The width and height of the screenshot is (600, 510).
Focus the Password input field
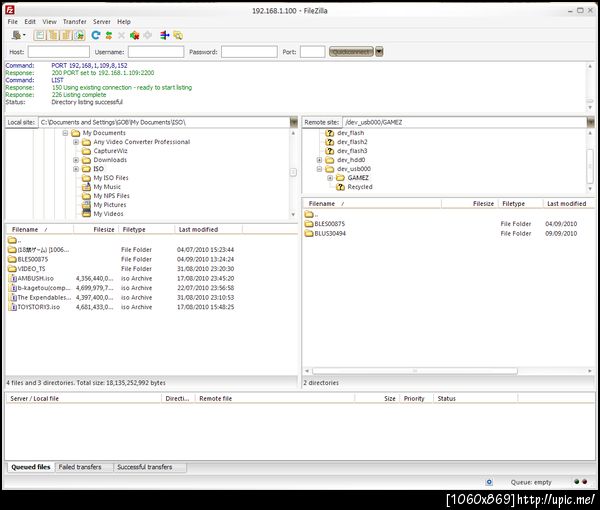pos(249,52)
